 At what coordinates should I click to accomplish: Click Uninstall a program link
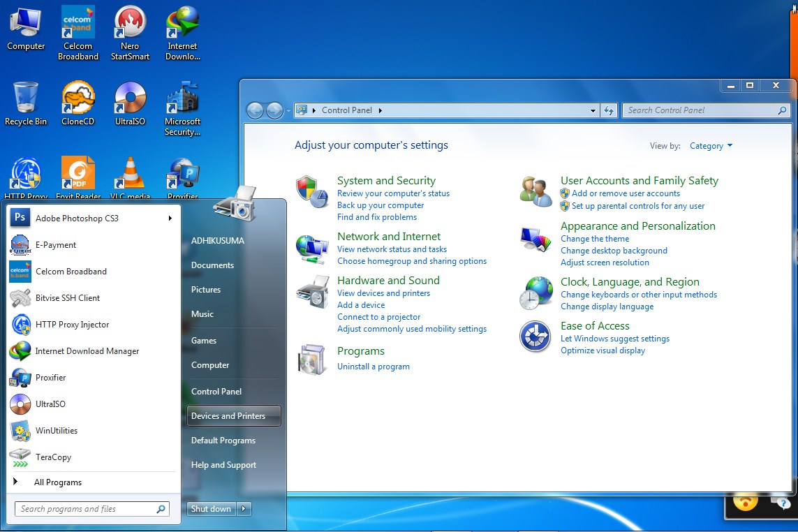373,367
